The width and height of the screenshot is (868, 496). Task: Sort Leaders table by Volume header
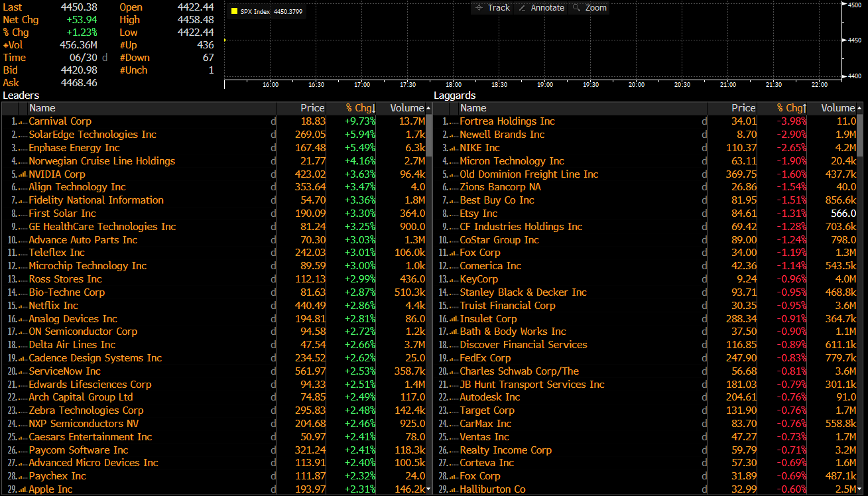pos(406,108)
